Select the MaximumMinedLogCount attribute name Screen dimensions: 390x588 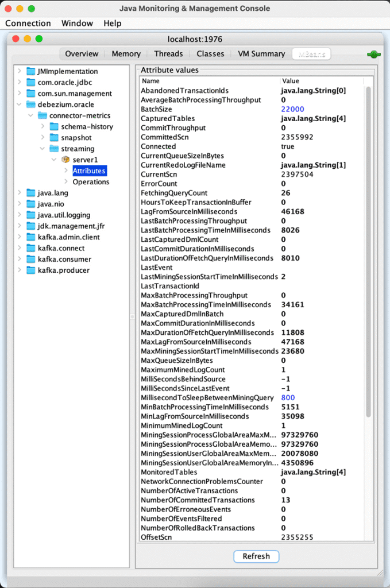183,370
